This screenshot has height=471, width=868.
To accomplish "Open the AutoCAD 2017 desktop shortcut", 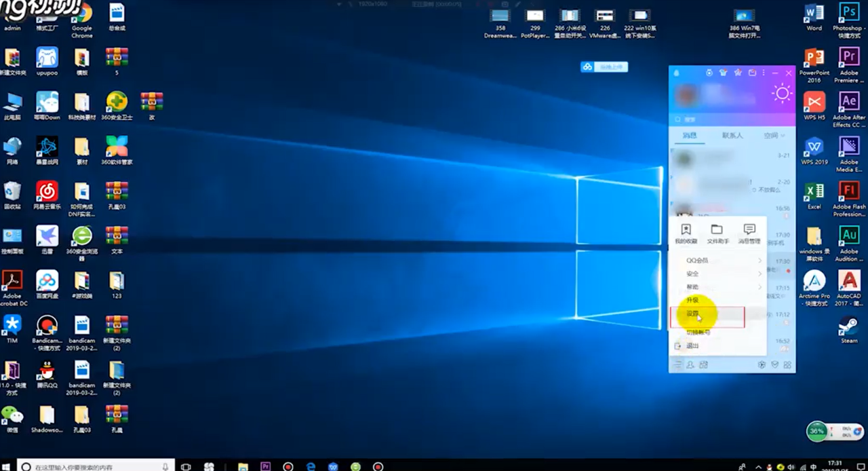I will pos(848,288).
